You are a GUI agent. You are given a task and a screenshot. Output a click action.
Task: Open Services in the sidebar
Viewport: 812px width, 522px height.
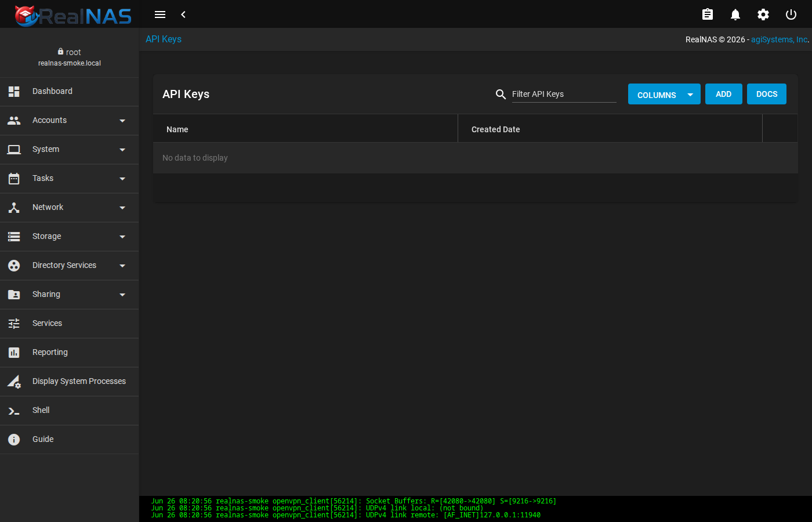(x=70, y=324)
